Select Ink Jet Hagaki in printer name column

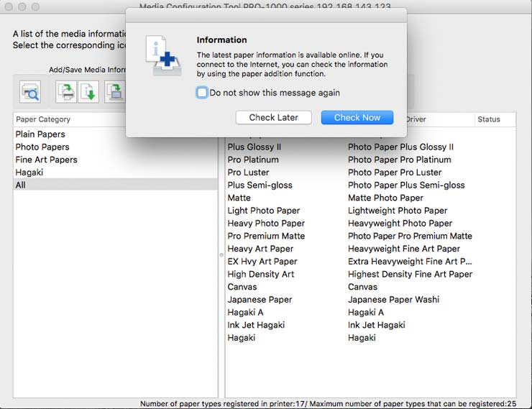click(x=256, y=325)
